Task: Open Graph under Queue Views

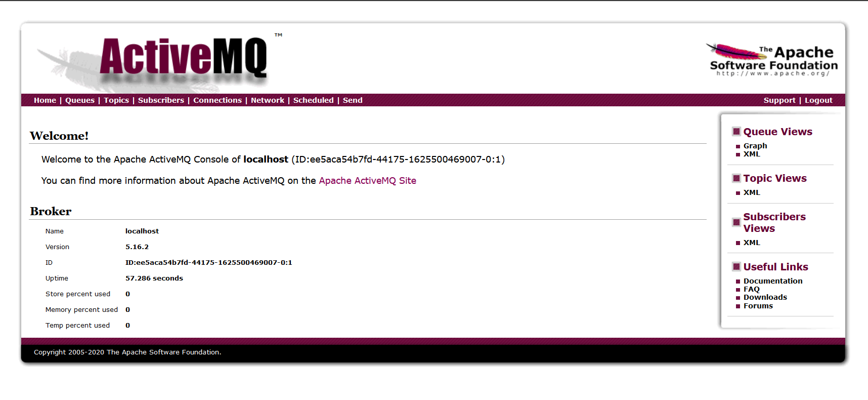Action: pyautogui.click(x=755, y=146)
